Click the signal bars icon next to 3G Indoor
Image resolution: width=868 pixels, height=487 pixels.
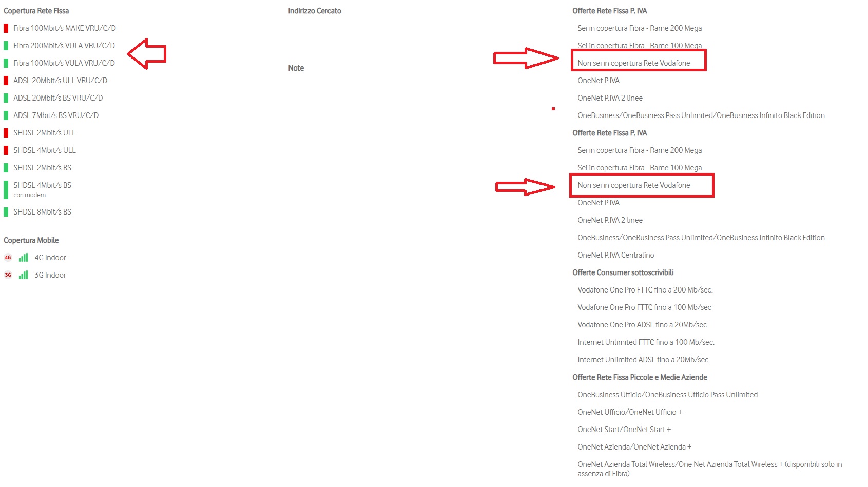[23, 275]
